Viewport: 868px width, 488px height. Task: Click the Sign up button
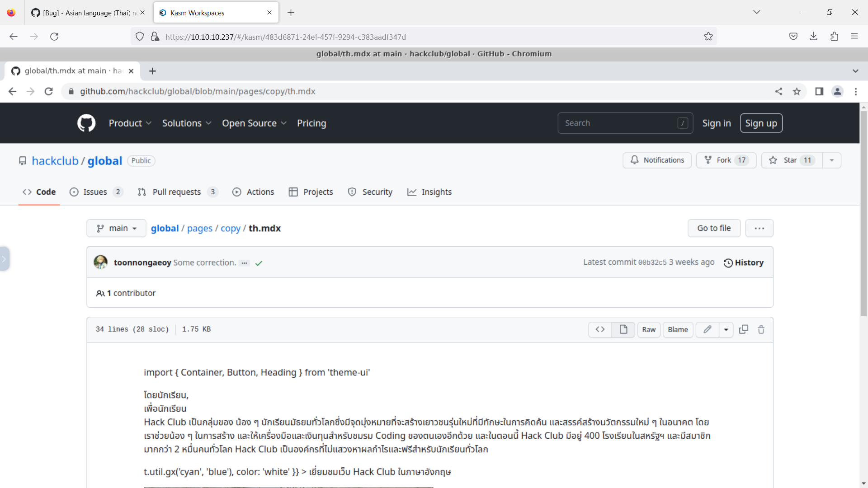pos(761,123)
